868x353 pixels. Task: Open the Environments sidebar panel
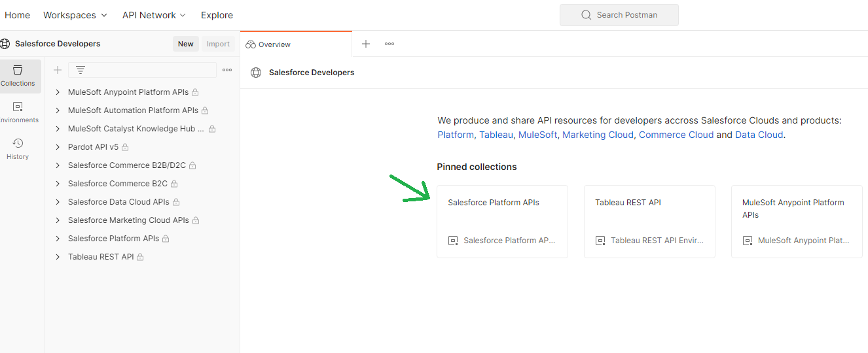(x=18, y=112)
